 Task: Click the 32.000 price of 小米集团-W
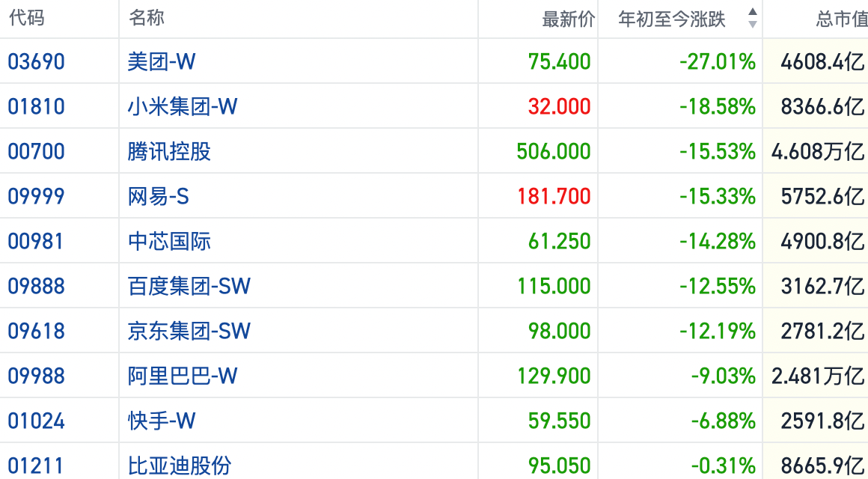(x=559, y=106)
